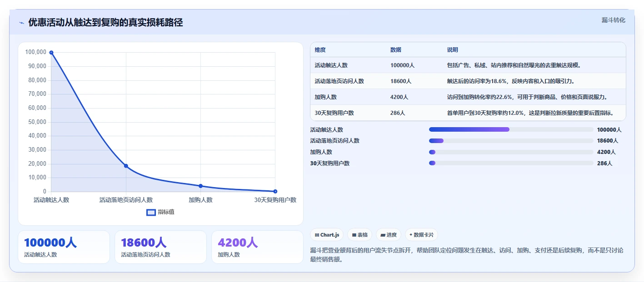Viewport: 644px width, 282px height.
Task: Click the 加购人数 progress bar
Action: click(511, 152)
